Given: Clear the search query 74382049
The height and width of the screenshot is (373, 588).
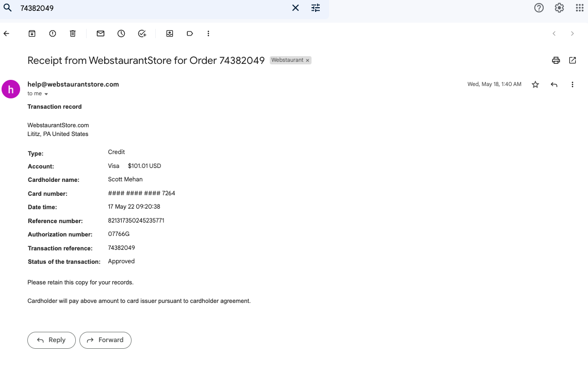Looking at the screenshot, I should [x=296, y=8].
